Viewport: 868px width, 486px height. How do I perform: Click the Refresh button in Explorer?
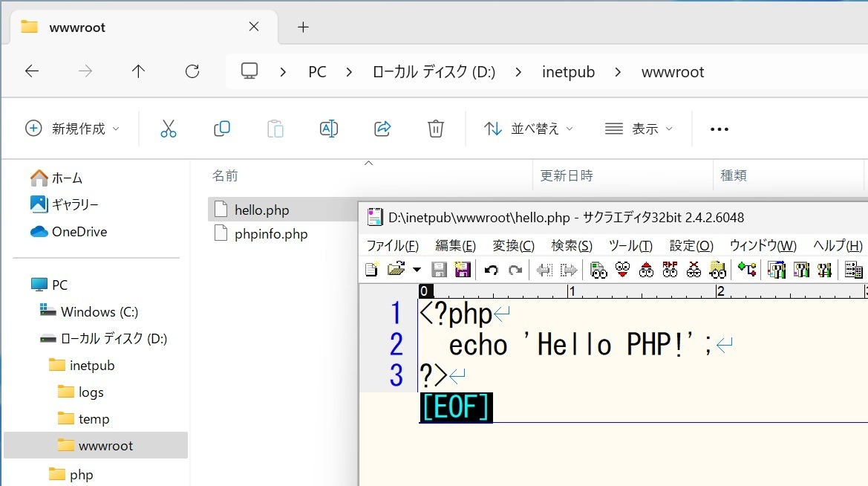pos(192,71)
